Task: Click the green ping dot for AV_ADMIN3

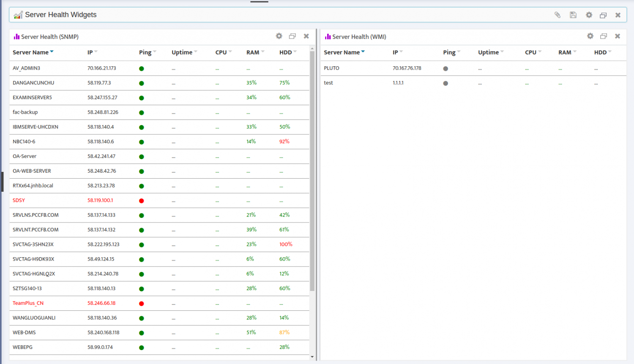Action: [x=141, y=68]
